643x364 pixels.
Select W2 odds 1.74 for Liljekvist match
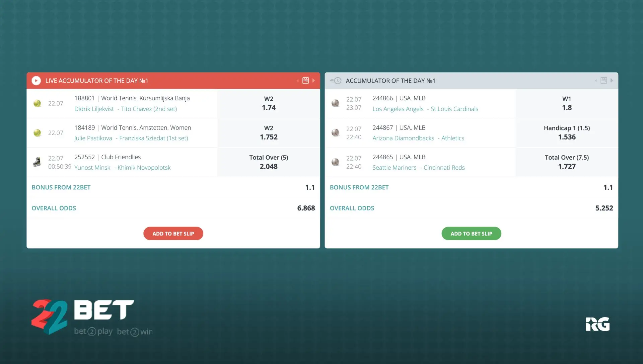(x=269, y=103)
